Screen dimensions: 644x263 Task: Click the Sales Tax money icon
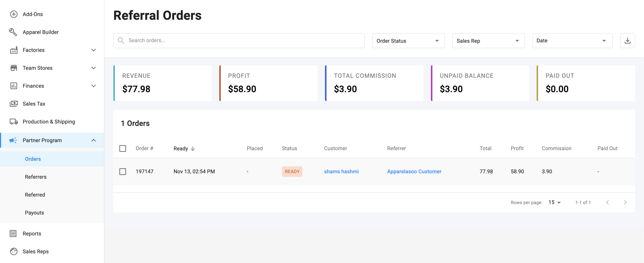coord(14,104)
